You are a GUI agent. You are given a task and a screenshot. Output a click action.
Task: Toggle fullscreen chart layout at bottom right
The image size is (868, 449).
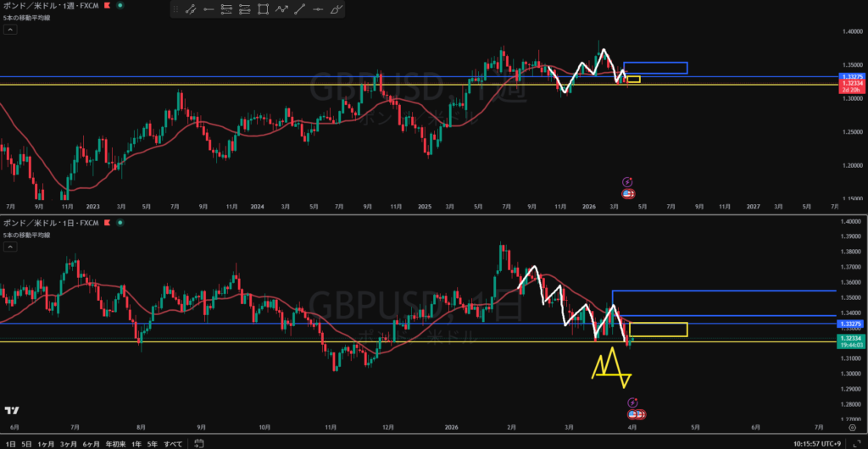[857, 443]
